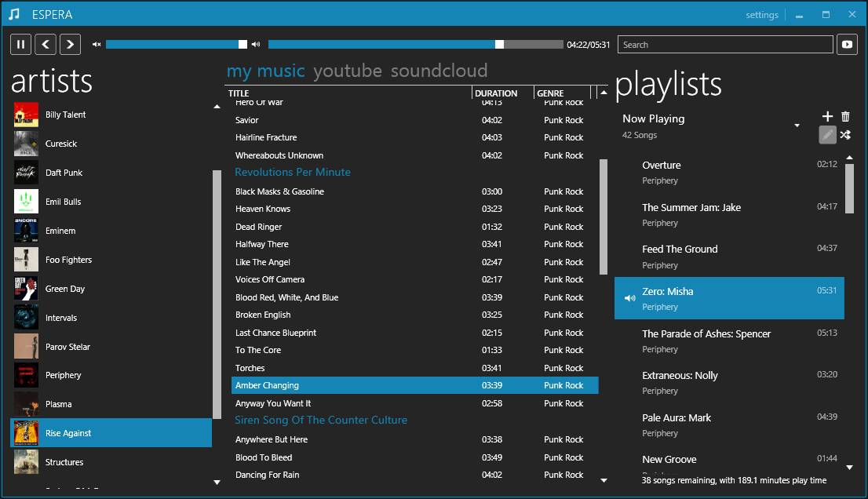
Task: Toggle shuffle mode for the playlist
Action: (845, 135)
